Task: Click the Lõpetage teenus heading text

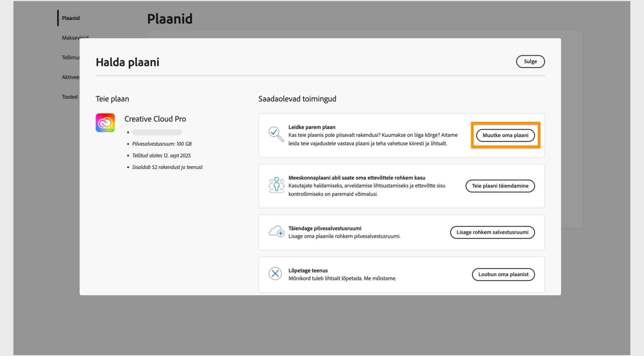Action: click(x=308, y=270)
